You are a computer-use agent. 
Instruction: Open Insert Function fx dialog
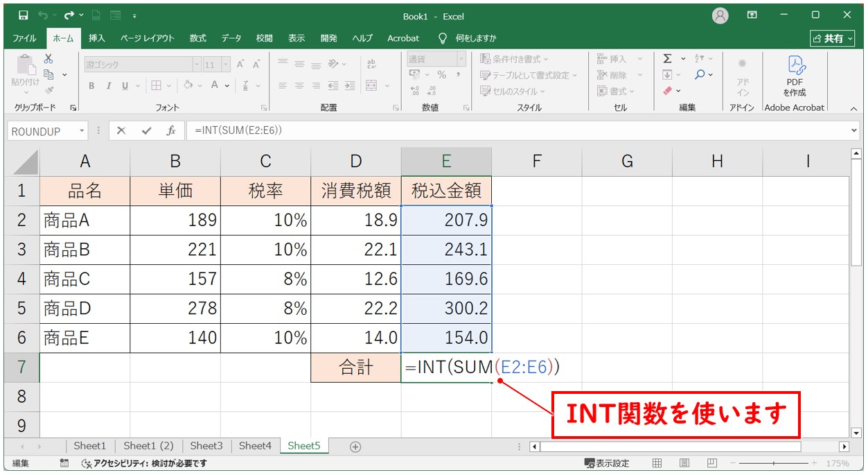click(170, 130)
